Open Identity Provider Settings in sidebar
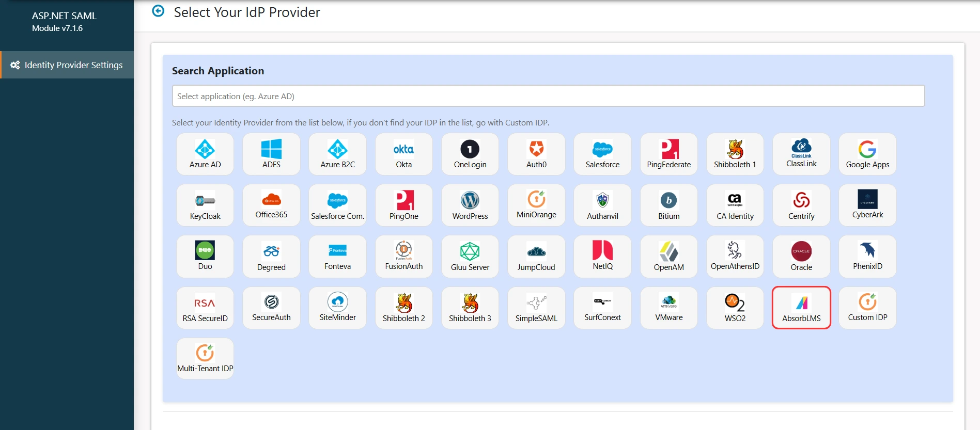 pyautogui.click(x=67, y=65)
